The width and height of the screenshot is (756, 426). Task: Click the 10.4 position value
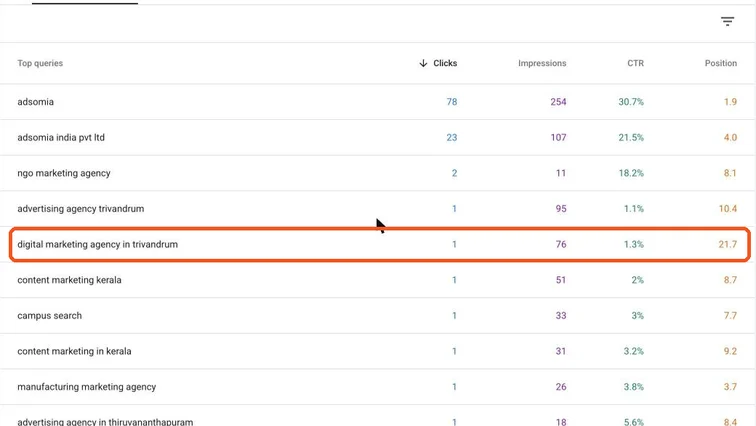728,209
